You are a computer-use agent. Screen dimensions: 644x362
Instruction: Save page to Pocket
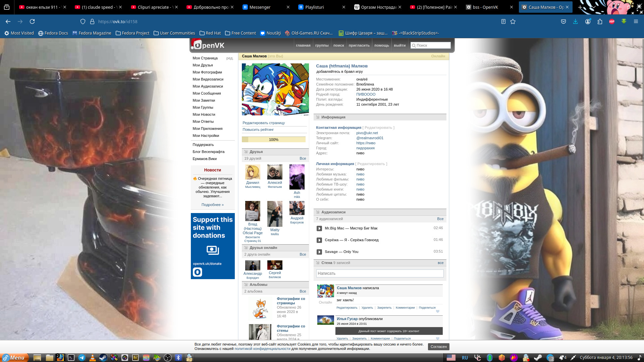tap(563, 21)
